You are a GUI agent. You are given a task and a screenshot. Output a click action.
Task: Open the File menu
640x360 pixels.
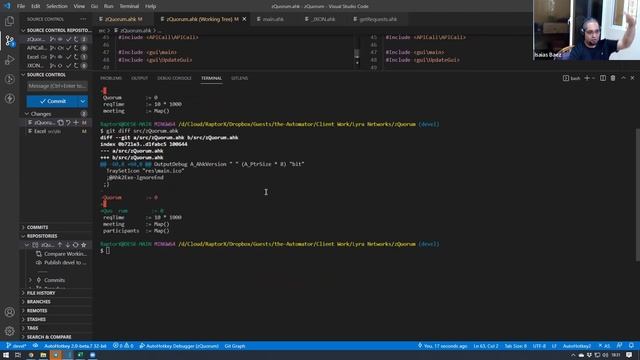(21, 6)
